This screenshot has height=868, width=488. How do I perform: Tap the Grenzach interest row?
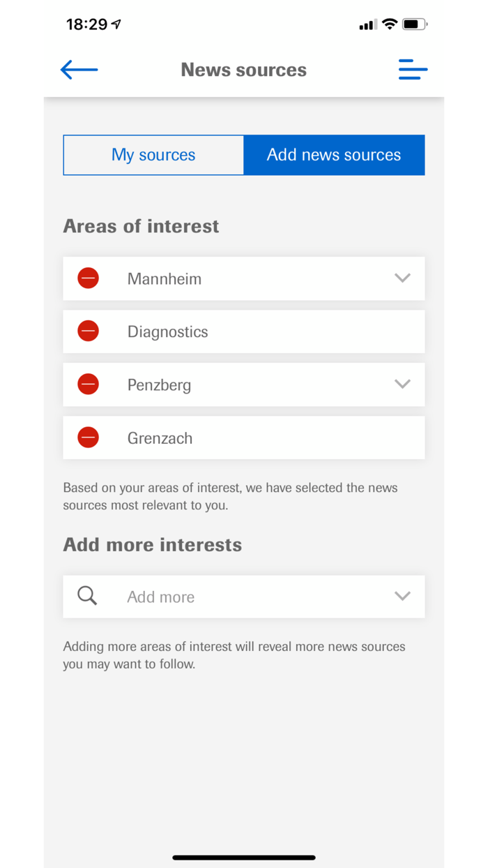pyautogui.click(x=265, y=437)
